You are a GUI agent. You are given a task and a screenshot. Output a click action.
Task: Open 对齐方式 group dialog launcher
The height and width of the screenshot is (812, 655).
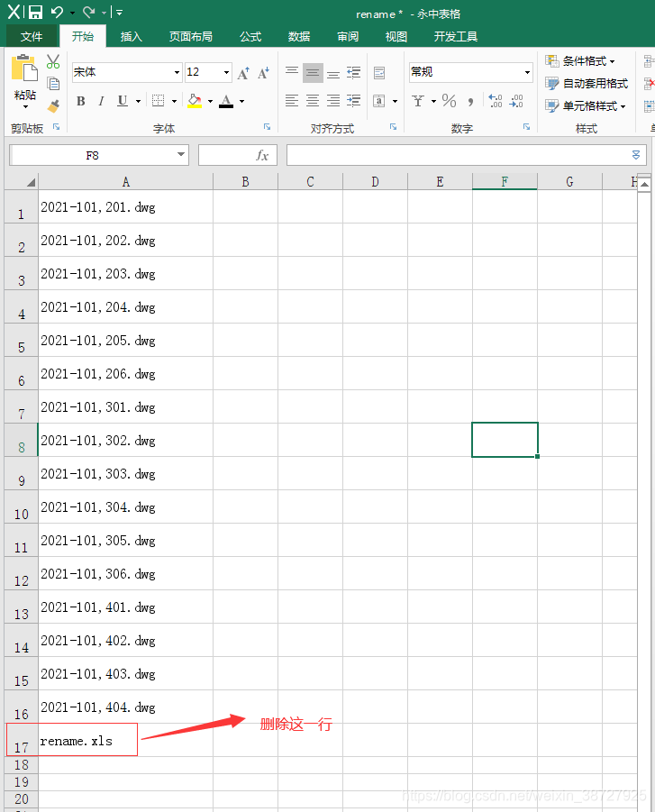tap(394, 127)
